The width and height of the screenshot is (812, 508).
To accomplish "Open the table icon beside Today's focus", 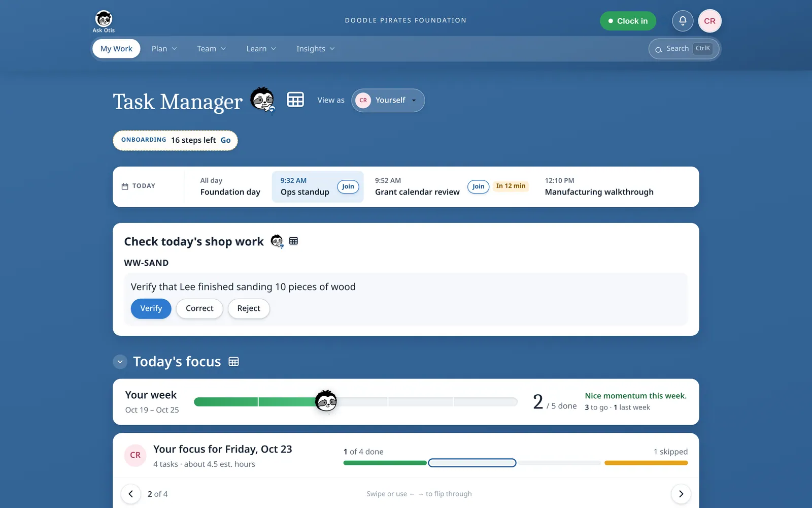I will pos(233,362).
